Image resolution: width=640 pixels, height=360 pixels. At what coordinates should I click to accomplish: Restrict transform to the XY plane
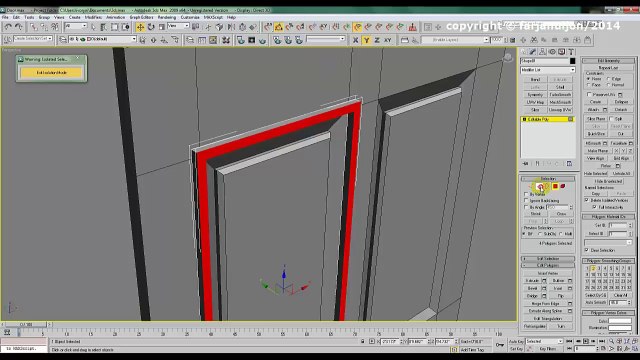click(388, 40)
